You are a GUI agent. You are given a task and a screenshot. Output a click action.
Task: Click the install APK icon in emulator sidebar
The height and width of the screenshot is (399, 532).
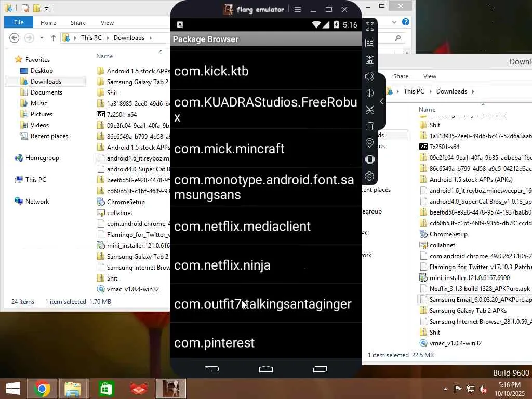point(370,60)
